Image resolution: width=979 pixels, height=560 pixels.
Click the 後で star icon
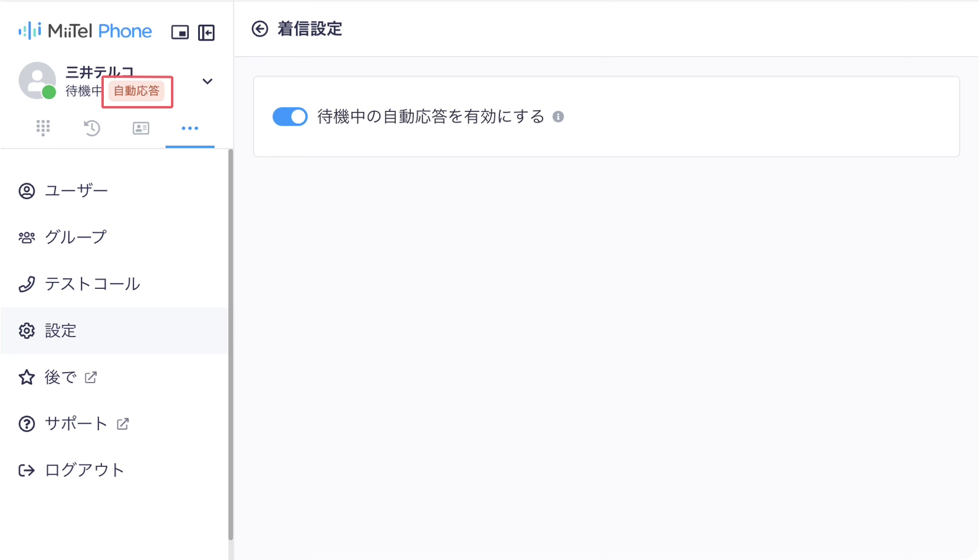pos(27,377)
